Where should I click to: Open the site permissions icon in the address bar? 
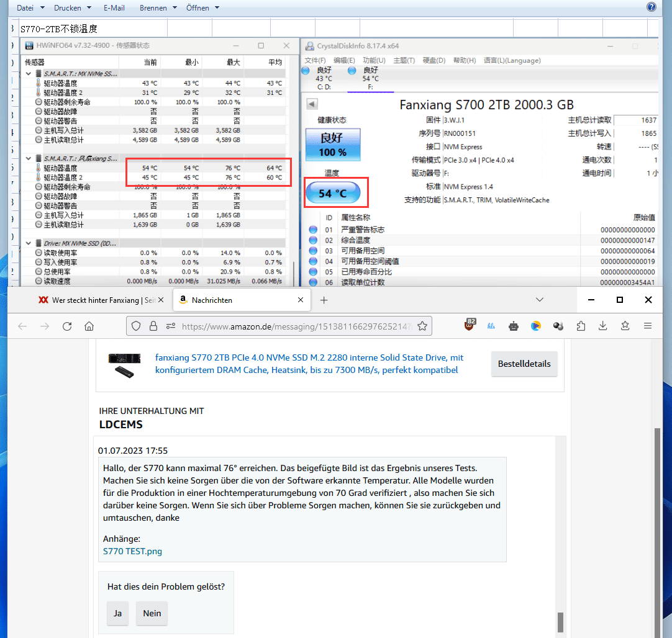(x=171, y=326)
